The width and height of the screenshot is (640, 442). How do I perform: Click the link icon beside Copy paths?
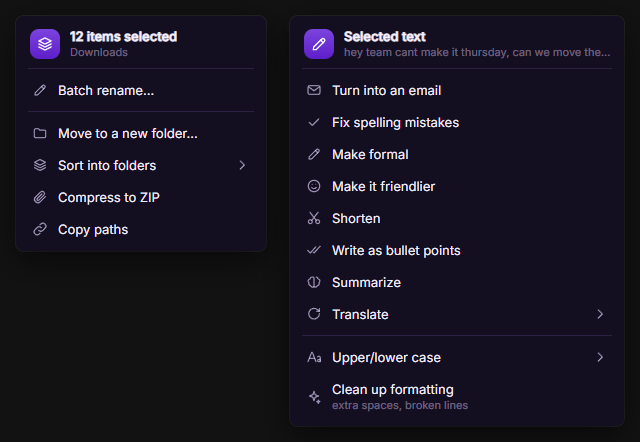point(40,229)
